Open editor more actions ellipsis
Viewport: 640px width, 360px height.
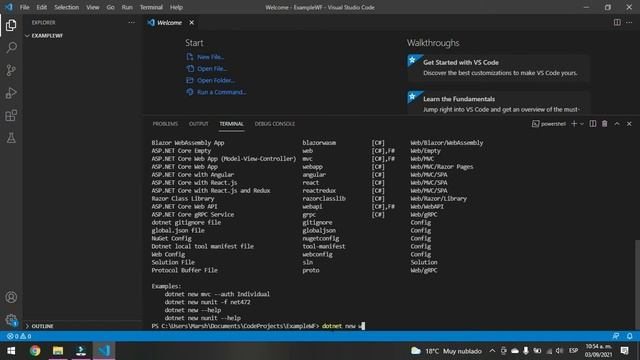(x=629, y=22)
